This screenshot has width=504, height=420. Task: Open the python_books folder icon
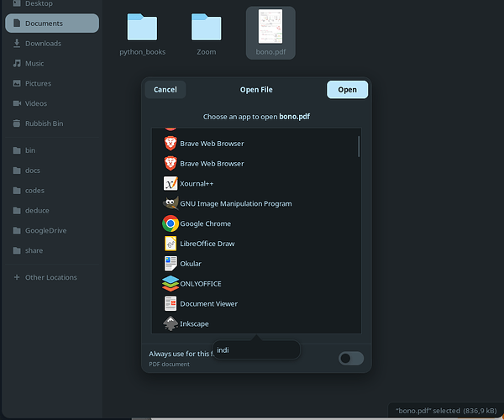(142, 27)
